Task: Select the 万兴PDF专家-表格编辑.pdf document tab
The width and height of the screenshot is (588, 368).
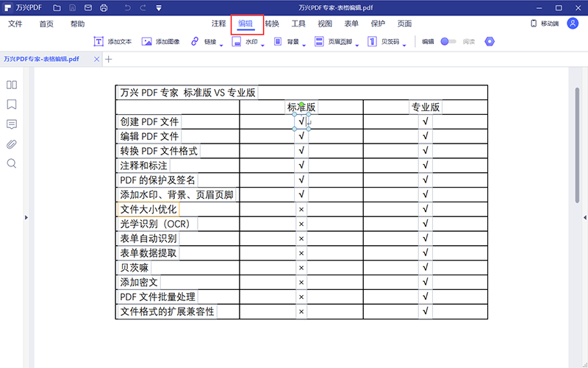Action: click(42, 59)
